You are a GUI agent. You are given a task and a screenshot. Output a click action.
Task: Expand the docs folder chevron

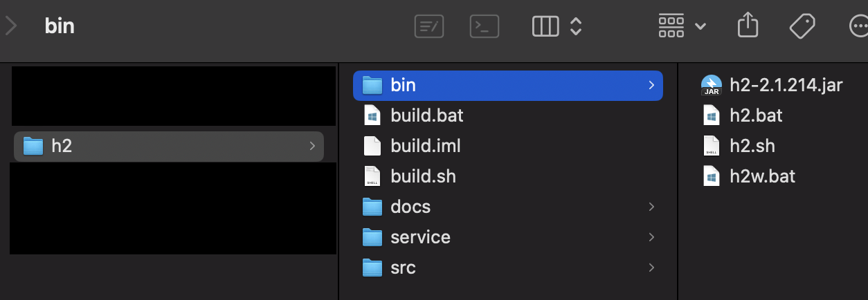651,207
